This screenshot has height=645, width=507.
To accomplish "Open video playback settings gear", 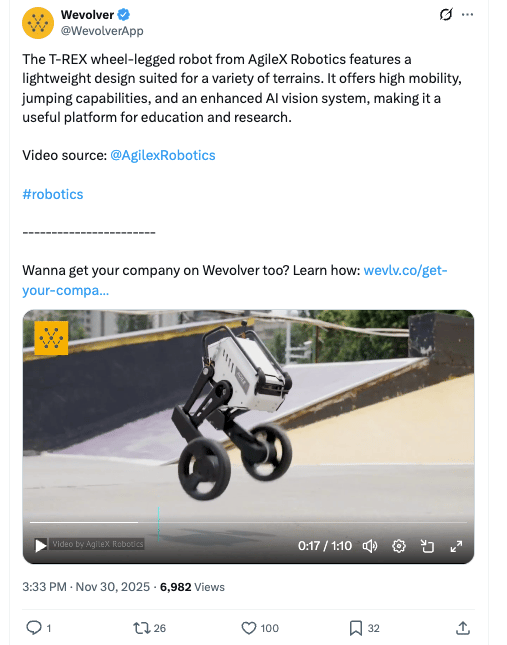I will [399, 546].
